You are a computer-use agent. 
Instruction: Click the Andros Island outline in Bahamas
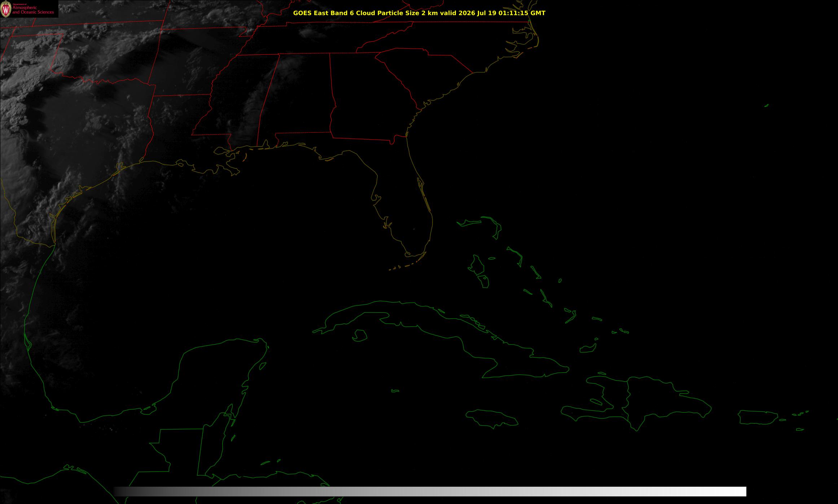[477, 265]
